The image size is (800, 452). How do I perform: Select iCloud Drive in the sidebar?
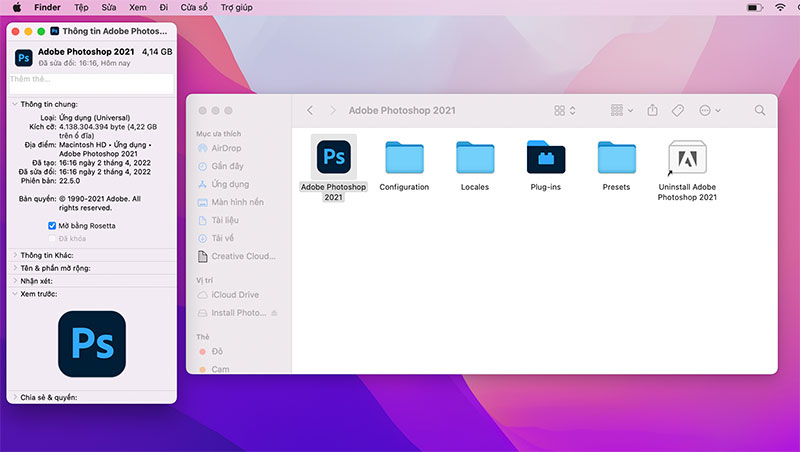234,295
